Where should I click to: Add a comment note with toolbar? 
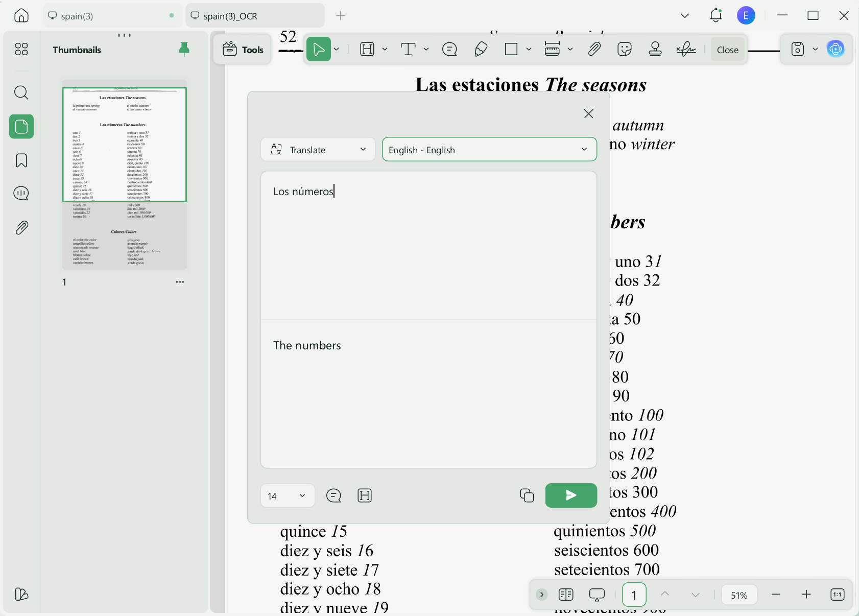click(x=449, y=50)
